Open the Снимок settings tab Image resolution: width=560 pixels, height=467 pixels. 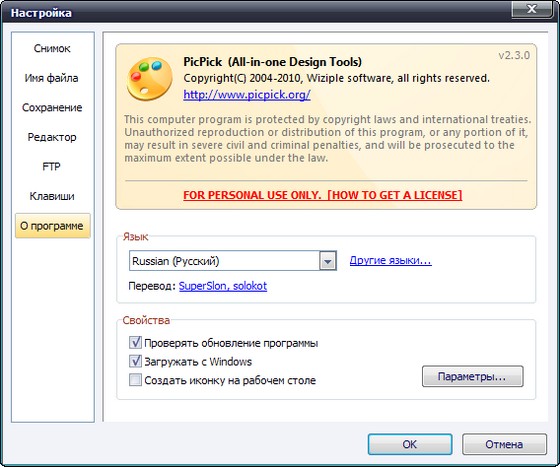coord(52,48)
